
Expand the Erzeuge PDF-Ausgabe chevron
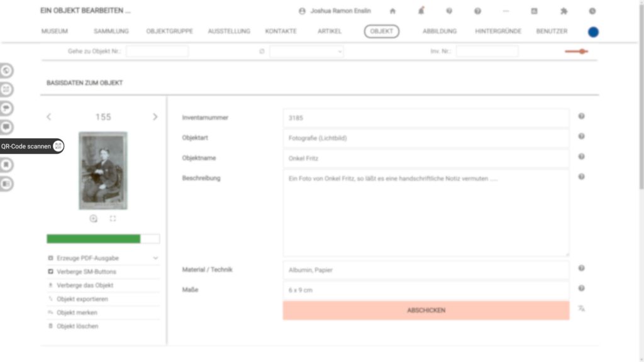click(x=156, y=258)
